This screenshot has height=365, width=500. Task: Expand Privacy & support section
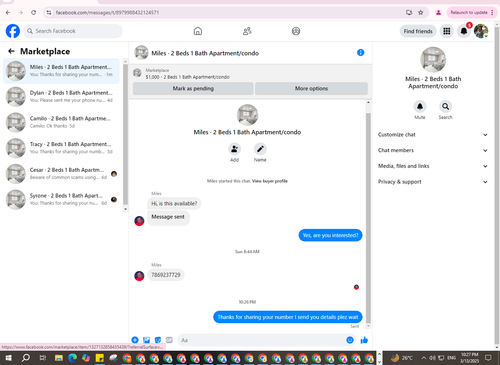[433, 182]
